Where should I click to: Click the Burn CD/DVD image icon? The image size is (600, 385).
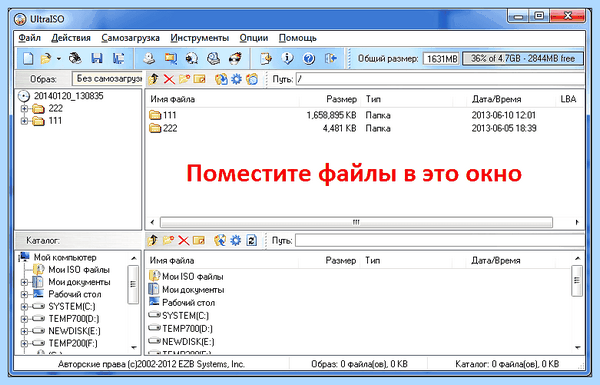click(235, 59)
